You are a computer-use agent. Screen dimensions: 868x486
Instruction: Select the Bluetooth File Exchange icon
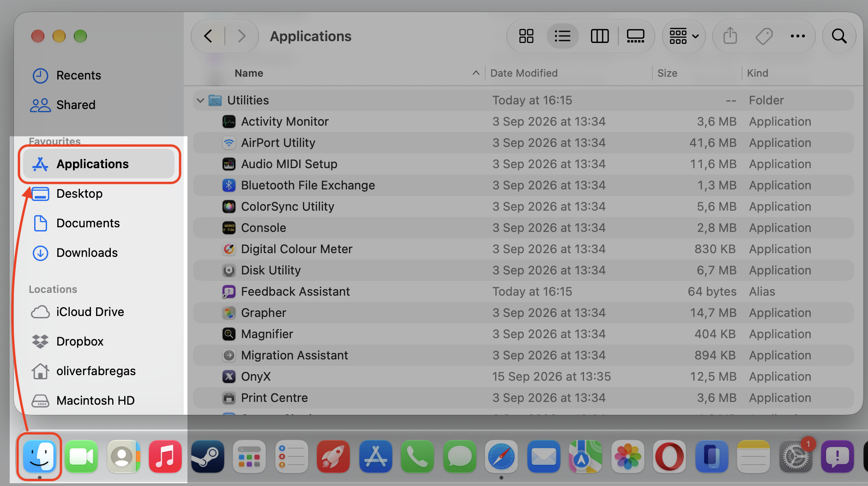pos(229,185)
